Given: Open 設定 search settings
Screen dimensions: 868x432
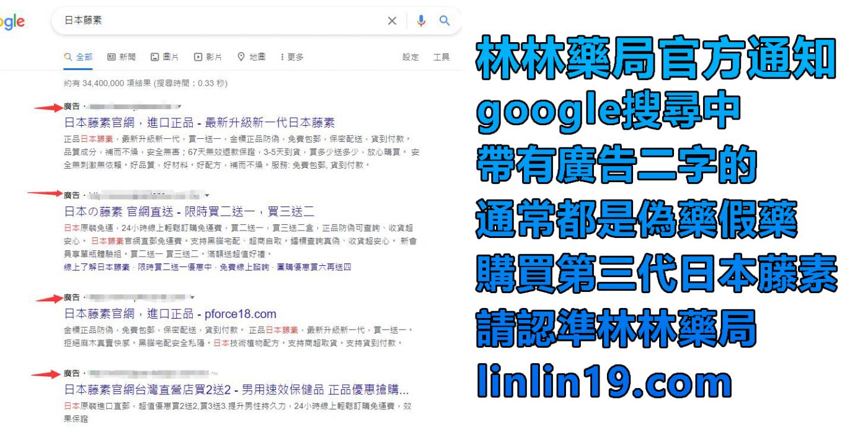Looking at the screenshot, I should click(410, 57).
